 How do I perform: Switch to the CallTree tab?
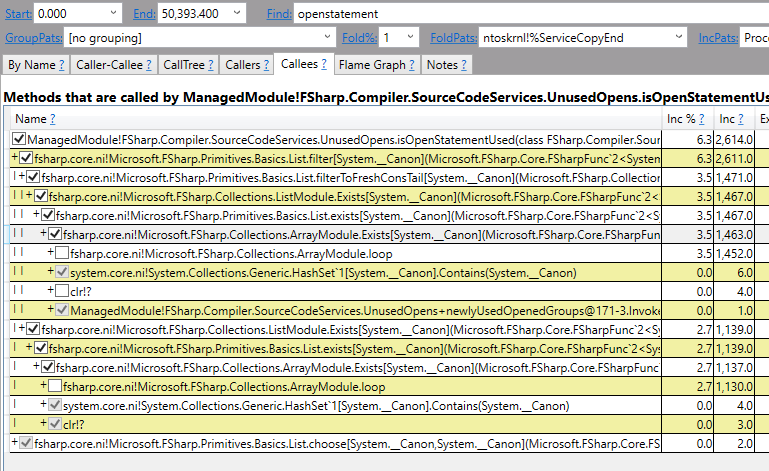pyautogui.click(x=188, y=65)
